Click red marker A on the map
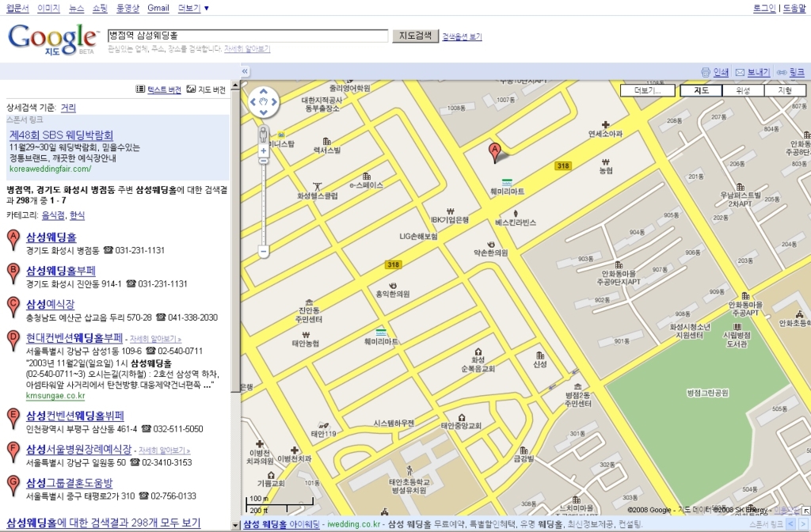The height and width of the screenshot is (532, 811). (x=495, y=154)
